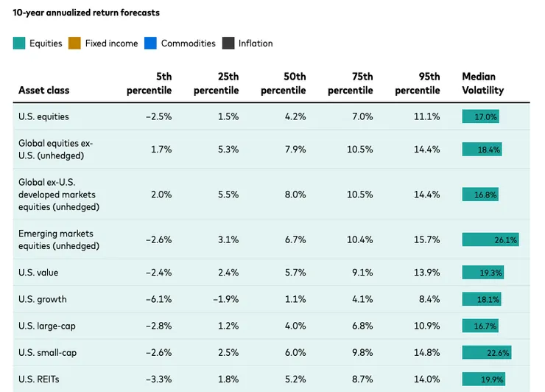Click the 17.0% U.S. equities volatility bar
Viewport: 545px width, 392px height.
point(481,116)
